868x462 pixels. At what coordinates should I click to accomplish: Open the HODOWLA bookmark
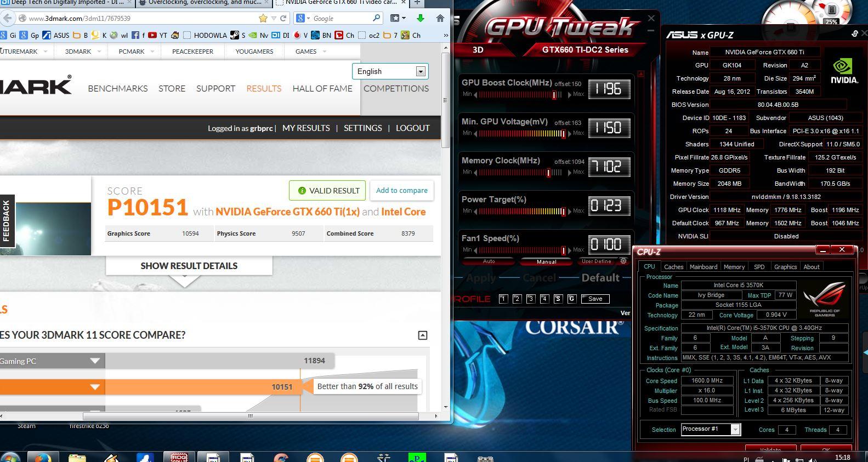205,35
